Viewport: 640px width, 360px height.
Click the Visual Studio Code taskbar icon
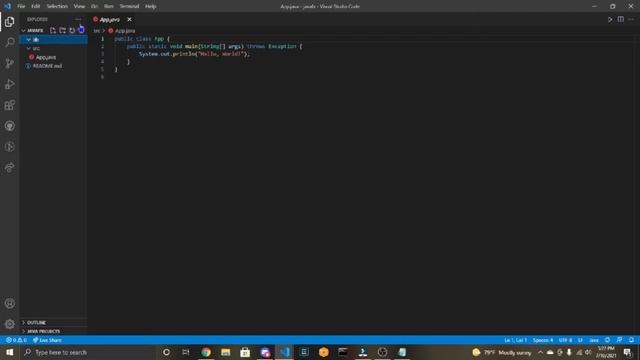click(284, 352)
